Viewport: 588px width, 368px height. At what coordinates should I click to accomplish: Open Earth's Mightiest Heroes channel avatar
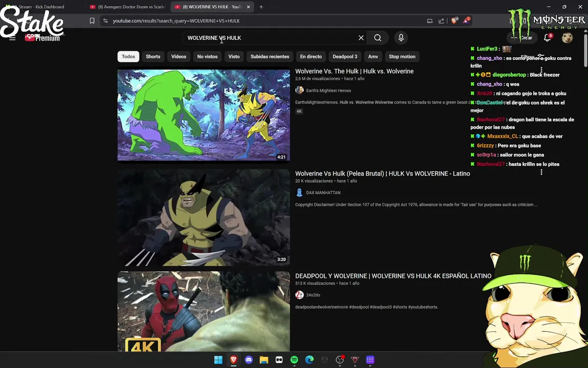(299, 90)
